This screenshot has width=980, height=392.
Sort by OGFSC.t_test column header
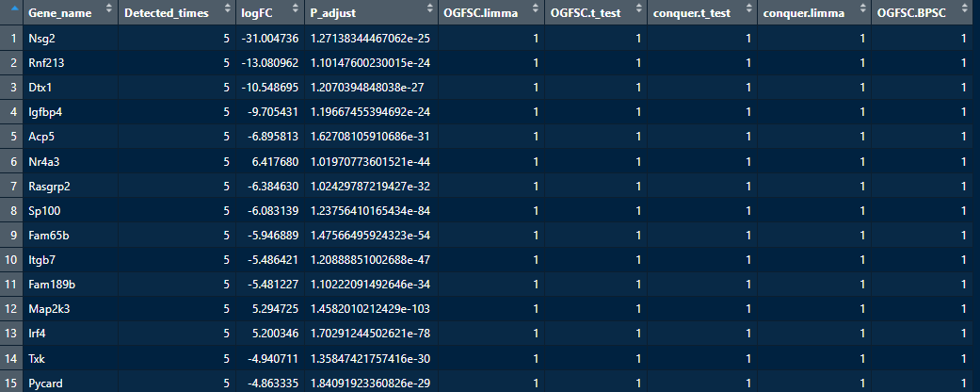[595, 12]
